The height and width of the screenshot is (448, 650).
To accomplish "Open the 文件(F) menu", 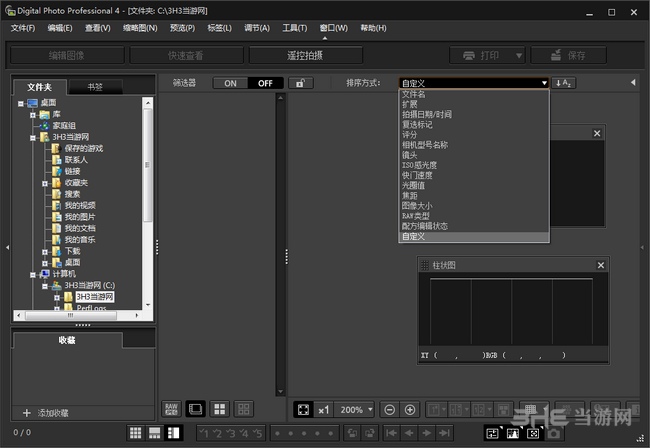I will 23,28.
